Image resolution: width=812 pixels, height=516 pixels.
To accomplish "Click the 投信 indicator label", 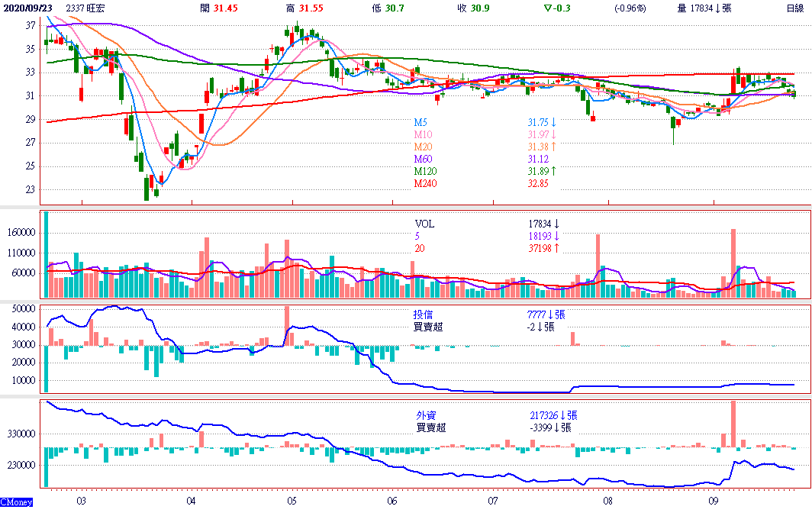I will [424, 314].
